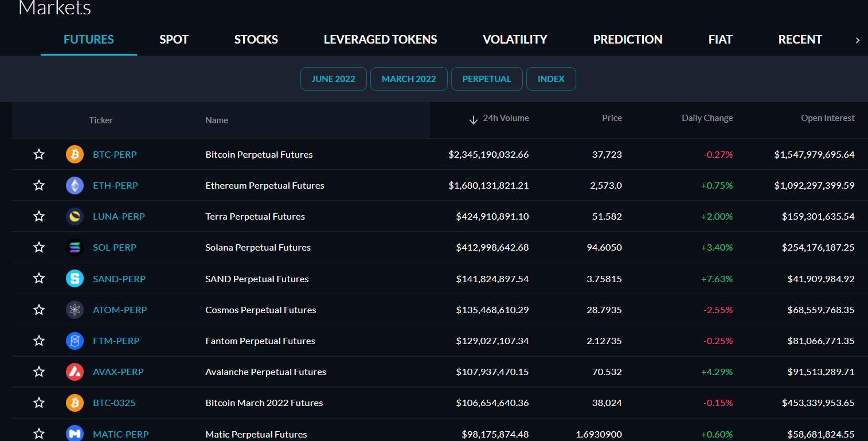Viewport: 868px width, 441px height.
Task: Click the Avalanche coin icon
Action: (x=75, y=372)
